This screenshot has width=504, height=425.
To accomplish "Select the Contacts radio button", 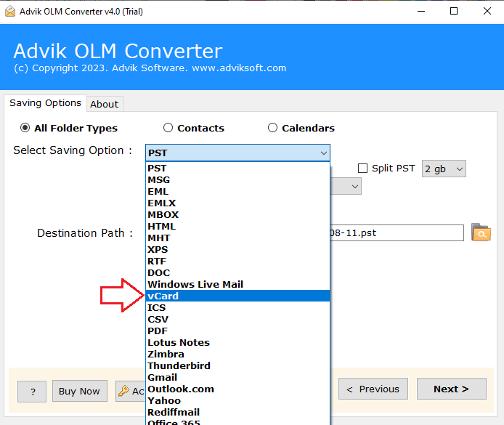I will point(168,128).
